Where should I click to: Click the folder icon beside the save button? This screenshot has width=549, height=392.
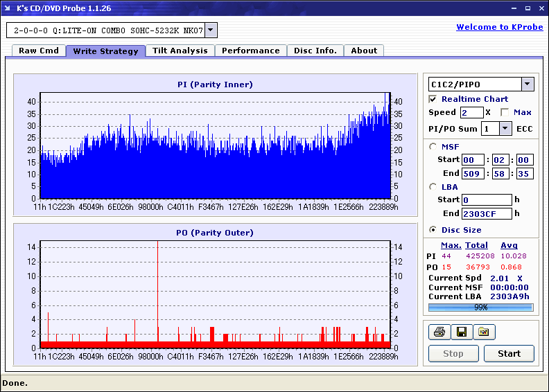click(484, 332)
